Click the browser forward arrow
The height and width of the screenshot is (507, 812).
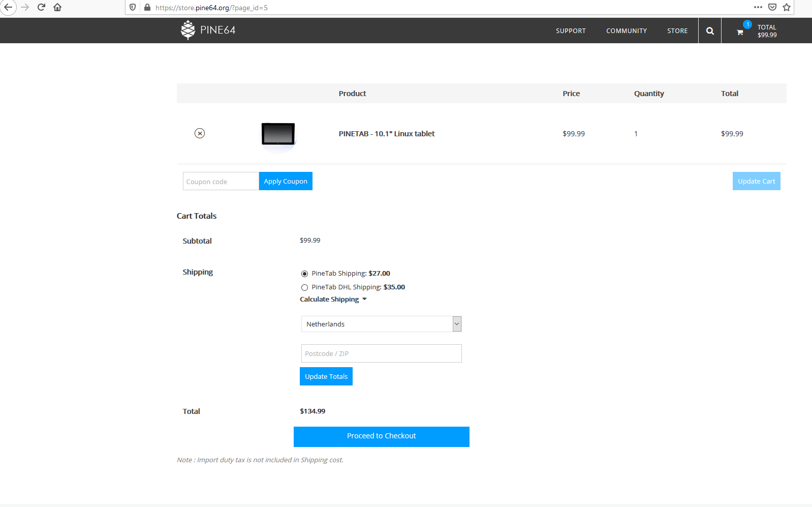(x=25, y=7)
